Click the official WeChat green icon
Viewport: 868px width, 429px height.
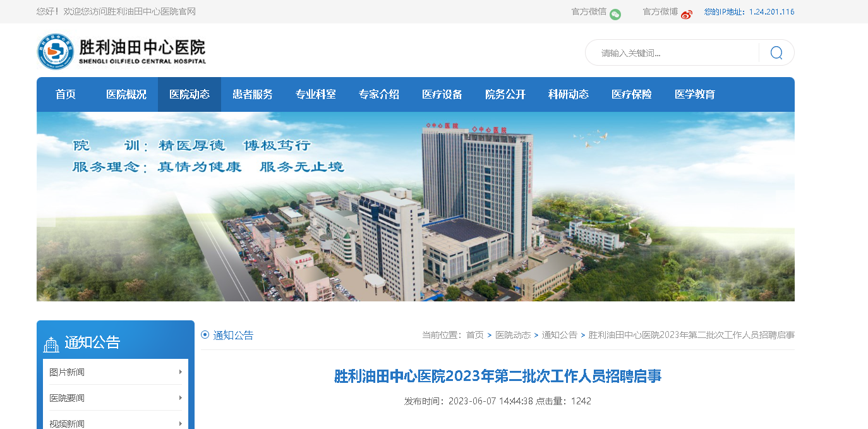[615, 14]
